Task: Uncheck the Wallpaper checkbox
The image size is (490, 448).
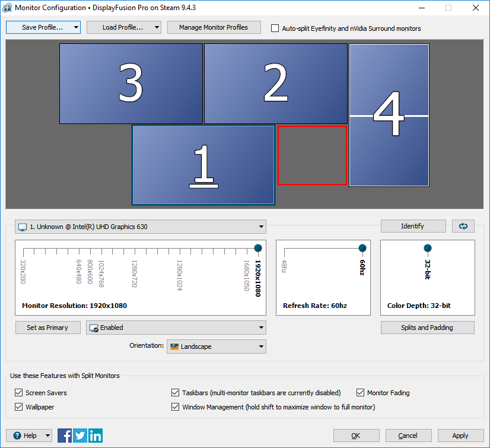Action: click(x=18, y=407)
